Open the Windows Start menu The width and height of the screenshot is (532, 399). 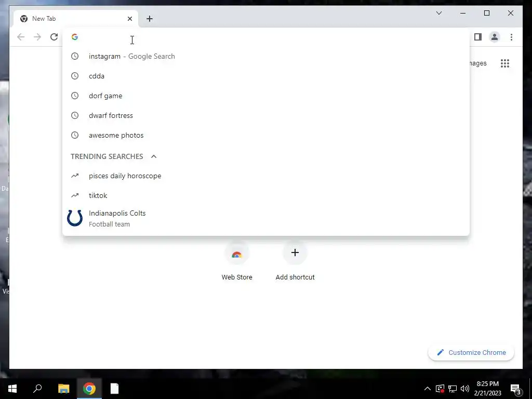click(12, 389)
